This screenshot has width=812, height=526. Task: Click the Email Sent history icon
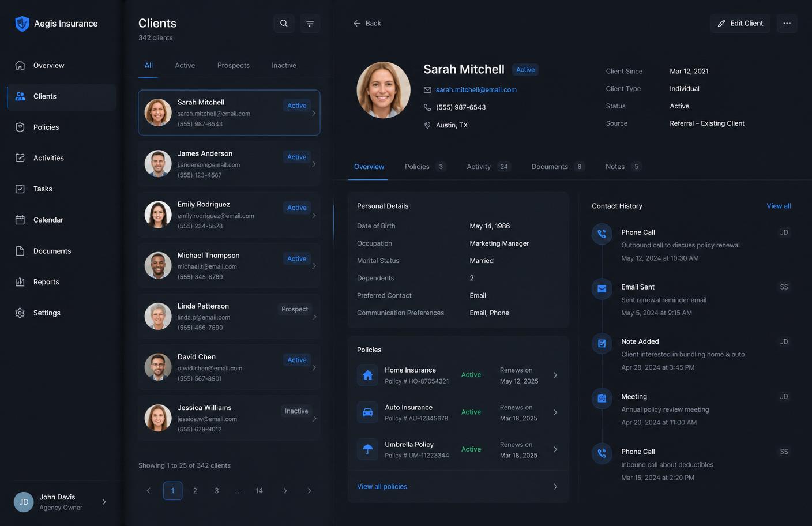[602, 288]
